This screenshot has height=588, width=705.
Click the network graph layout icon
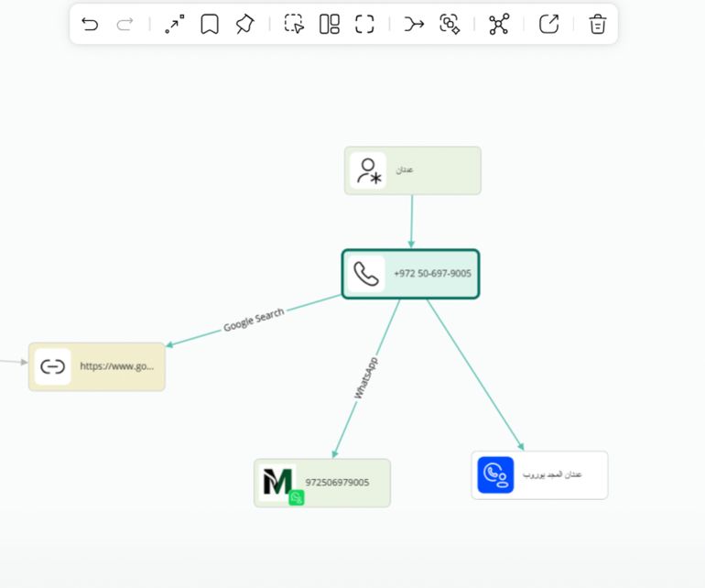coord(498,25)
